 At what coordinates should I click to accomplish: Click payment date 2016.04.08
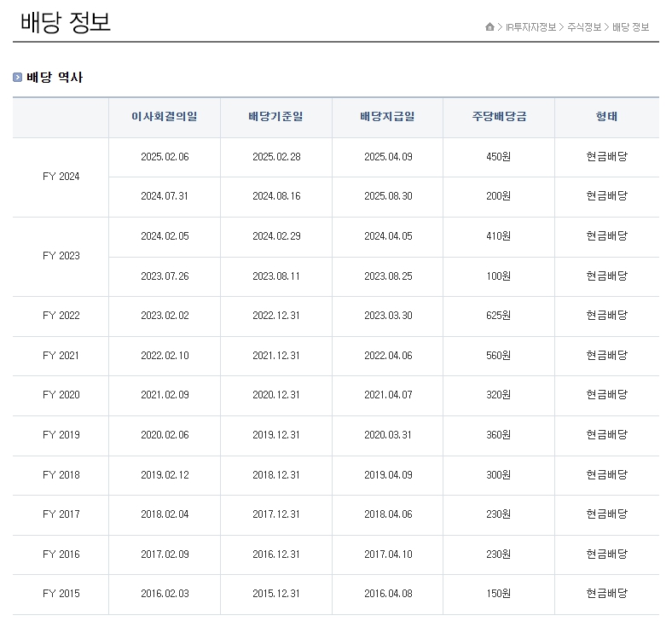[388, 594]
